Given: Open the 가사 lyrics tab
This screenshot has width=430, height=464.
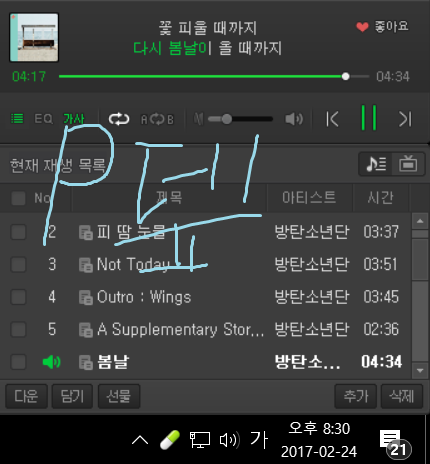Looking at the screenshot, I should [74, 119].
